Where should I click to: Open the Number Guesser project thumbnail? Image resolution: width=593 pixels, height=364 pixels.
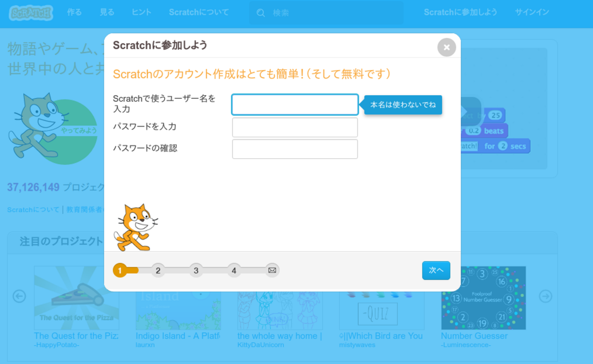[x=484, y=298]
